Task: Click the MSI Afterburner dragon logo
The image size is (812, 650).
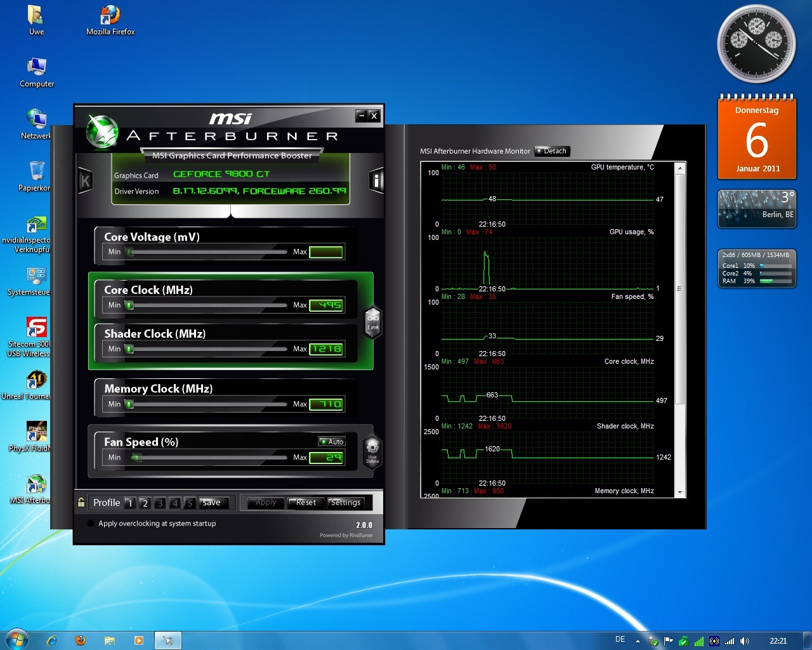Action: (x=102, y=131)
